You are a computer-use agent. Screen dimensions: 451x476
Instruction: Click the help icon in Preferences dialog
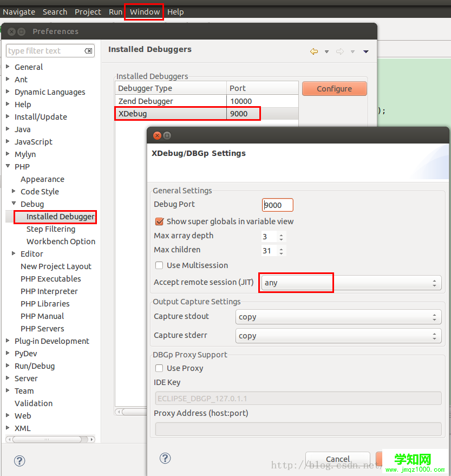click(x=19, y=460)
